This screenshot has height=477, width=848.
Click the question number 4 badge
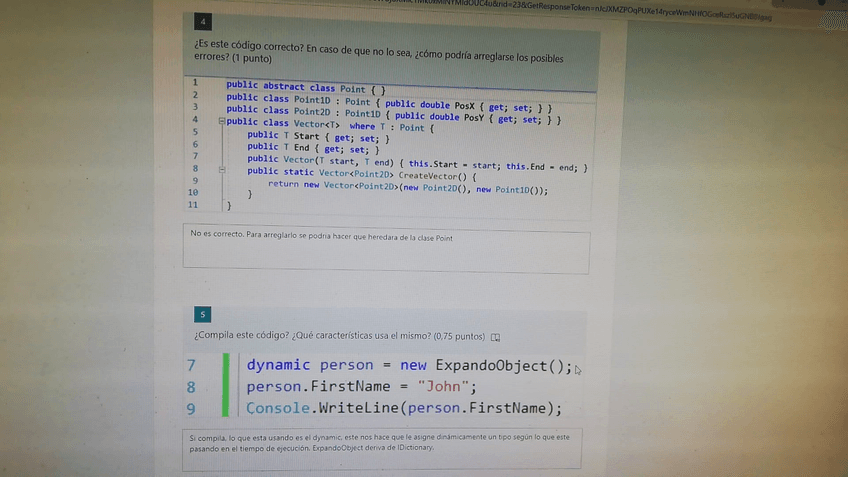pyautogui.click(x=203, y=21)
